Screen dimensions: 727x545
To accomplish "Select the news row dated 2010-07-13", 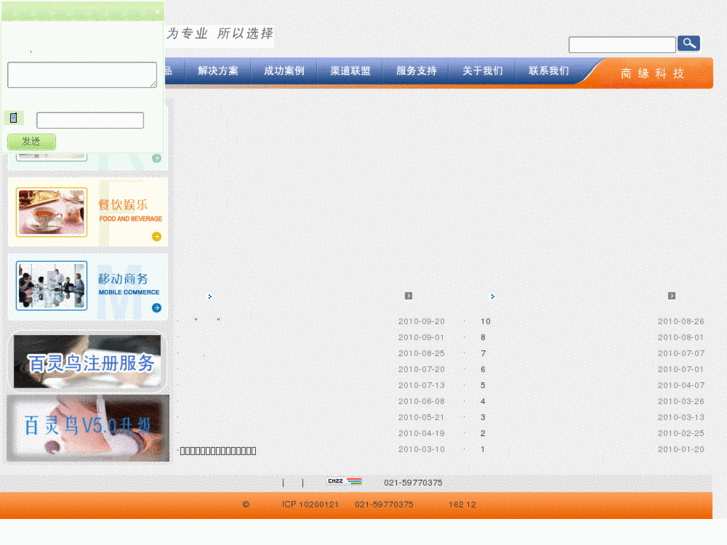I will pyautogui.click(x=311, y=385).
